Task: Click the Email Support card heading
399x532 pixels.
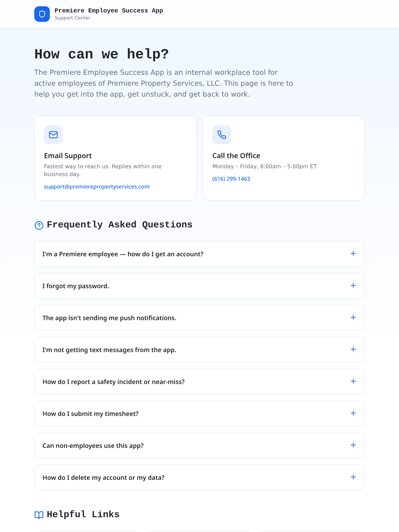Action: (68, 156)
